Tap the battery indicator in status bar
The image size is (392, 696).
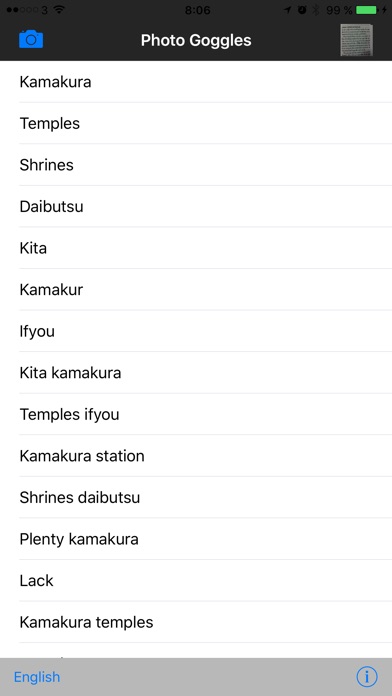tap(367, 10)
